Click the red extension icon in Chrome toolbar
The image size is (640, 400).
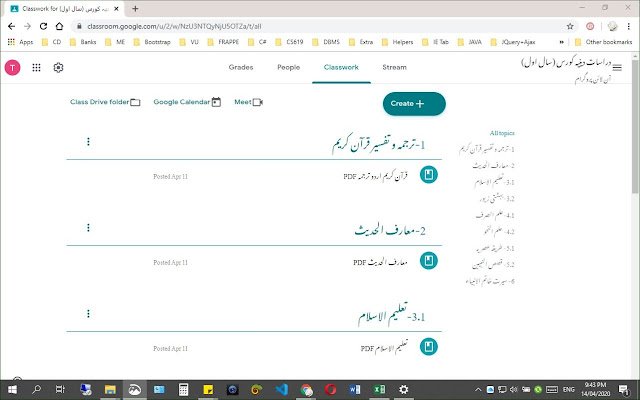click(590, 26)
